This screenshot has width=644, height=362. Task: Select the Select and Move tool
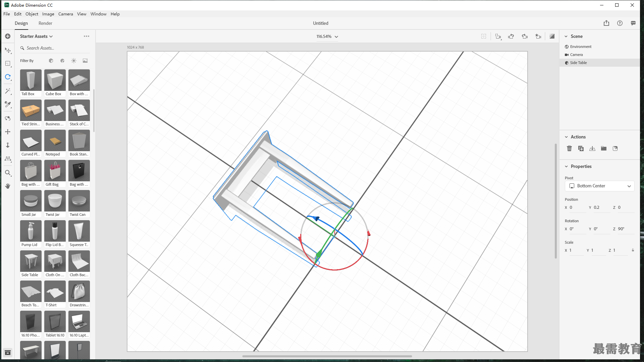[8, 50]
